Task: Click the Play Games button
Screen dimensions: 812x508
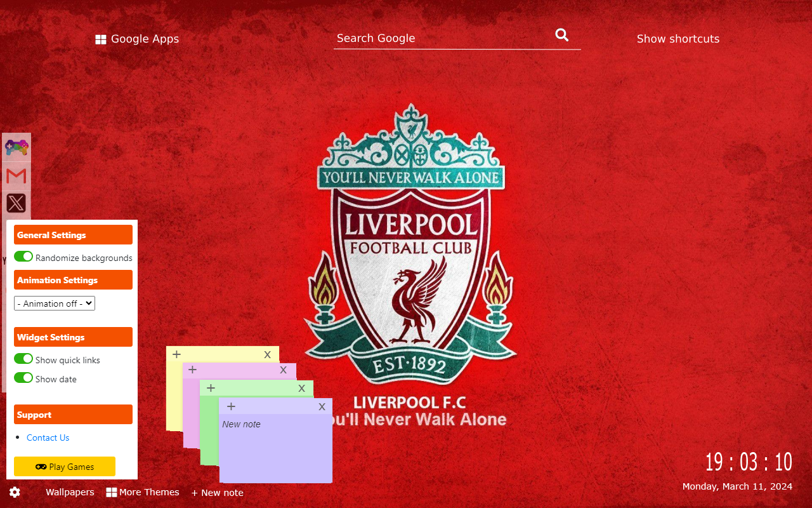Action: [65, 466]
